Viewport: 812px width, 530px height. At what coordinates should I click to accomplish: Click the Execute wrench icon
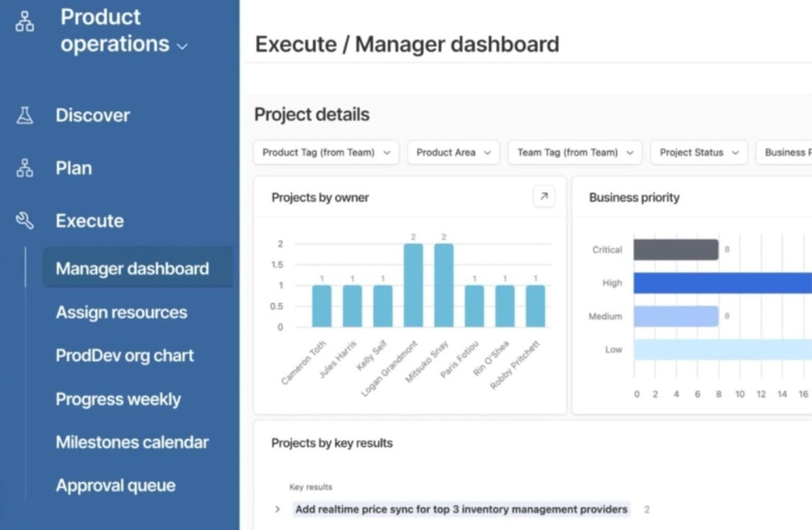(24, 221)
